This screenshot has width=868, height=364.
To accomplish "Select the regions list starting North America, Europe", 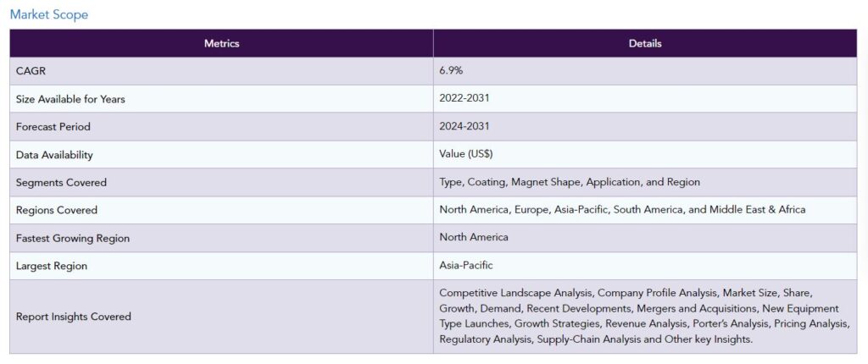I will (622, 210).
